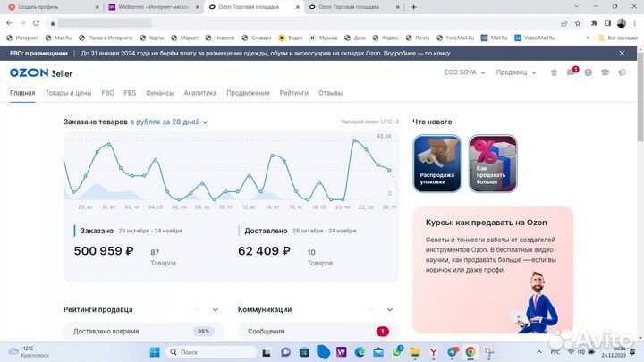Open the Chrome profile avatar

621,23
